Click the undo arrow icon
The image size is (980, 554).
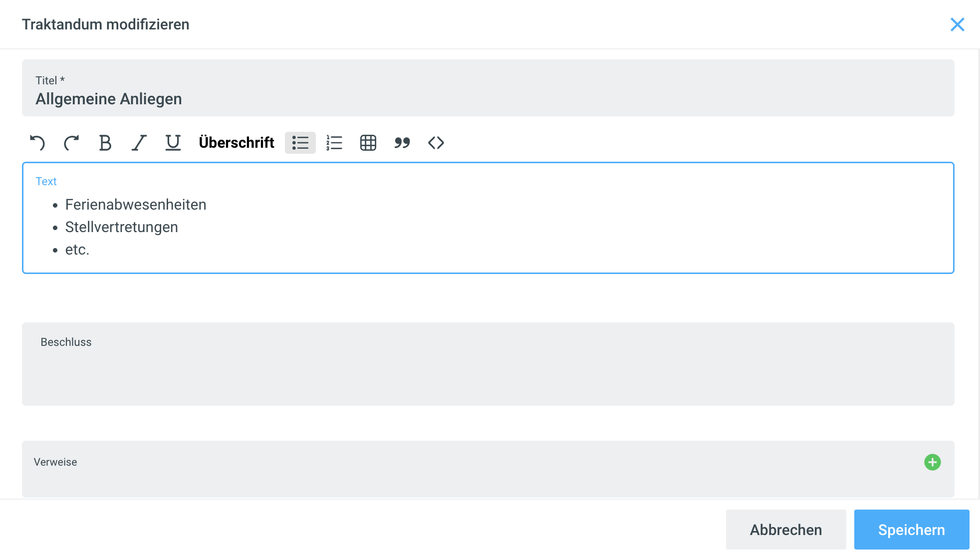coord(37,143)
